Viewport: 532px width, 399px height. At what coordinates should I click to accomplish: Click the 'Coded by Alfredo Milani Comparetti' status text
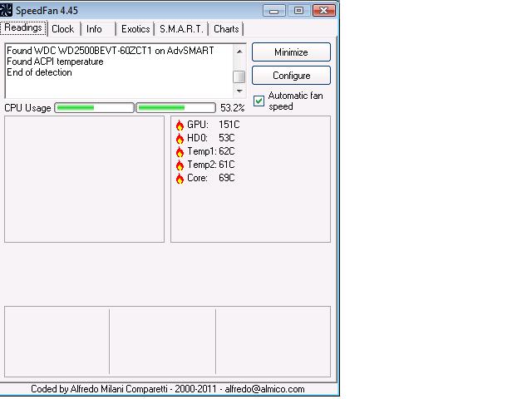point(168,389)
